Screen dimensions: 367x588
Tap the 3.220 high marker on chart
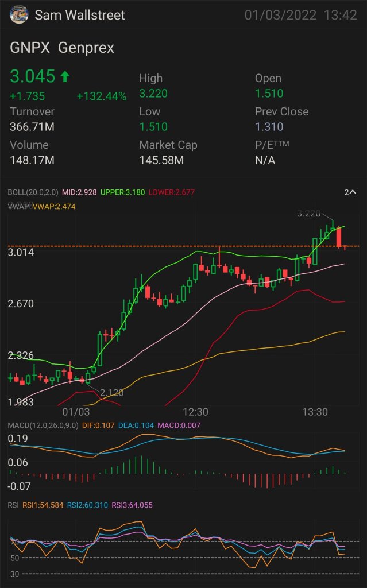point(309,214)
